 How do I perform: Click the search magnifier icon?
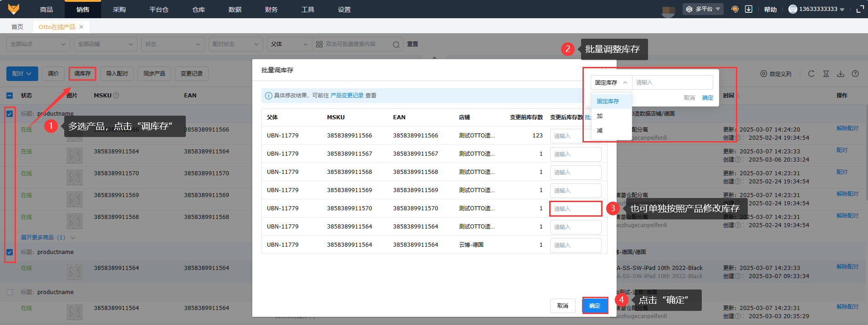point(396,45)
